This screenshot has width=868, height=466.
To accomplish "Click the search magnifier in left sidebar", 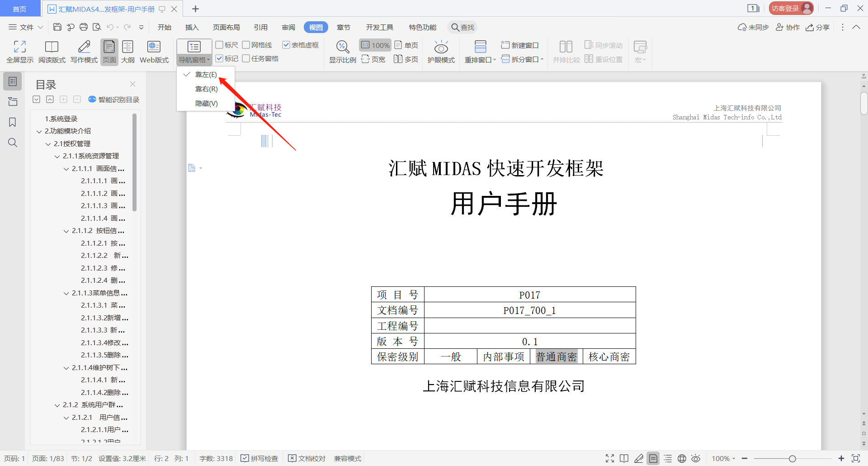I will tap(13, 143).
